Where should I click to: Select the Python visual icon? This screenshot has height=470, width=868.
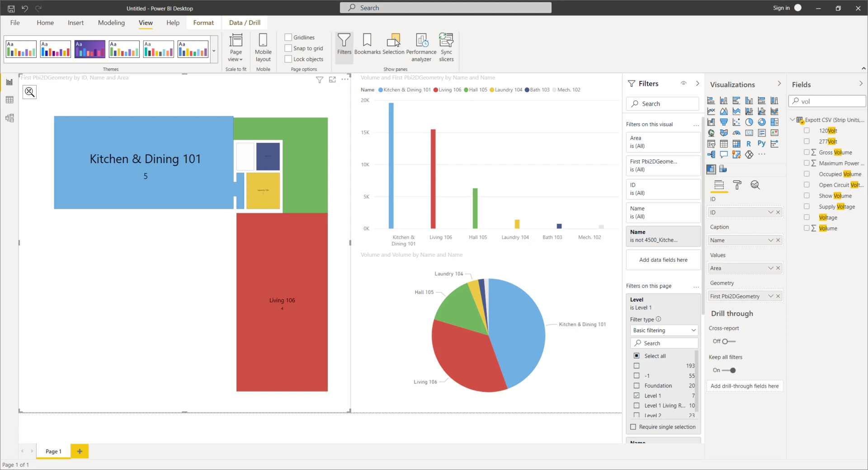[x=762, y=143]
